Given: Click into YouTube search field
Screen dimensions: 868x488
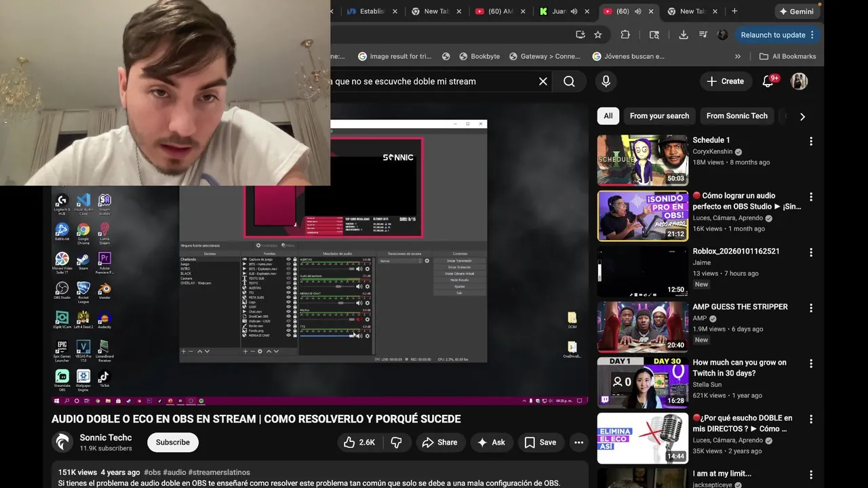Looking at the screenshot, I should (x=434, y=81).
